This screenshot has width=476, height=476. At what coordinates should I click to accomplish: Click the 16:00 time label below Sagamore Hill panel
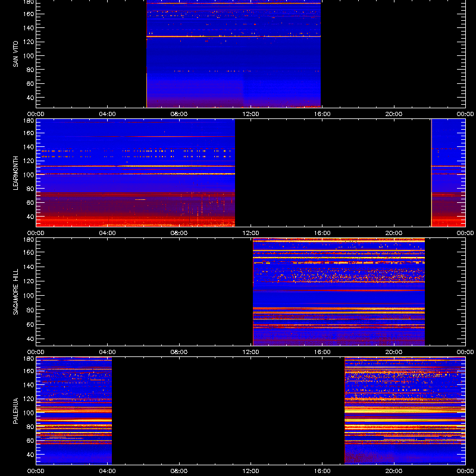pyautogui.click(x=322, y=352)
